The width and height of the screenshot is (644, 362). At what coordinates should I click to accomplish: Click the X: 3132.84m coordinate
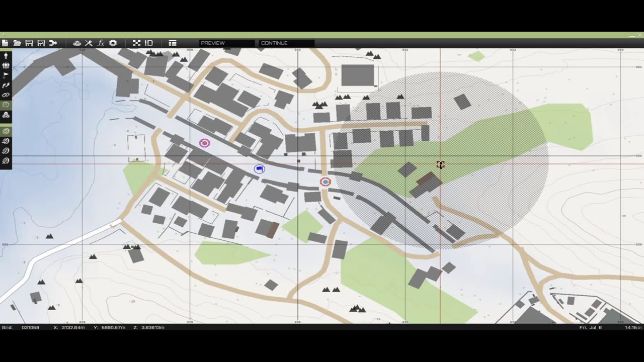[x=69, y=327]
